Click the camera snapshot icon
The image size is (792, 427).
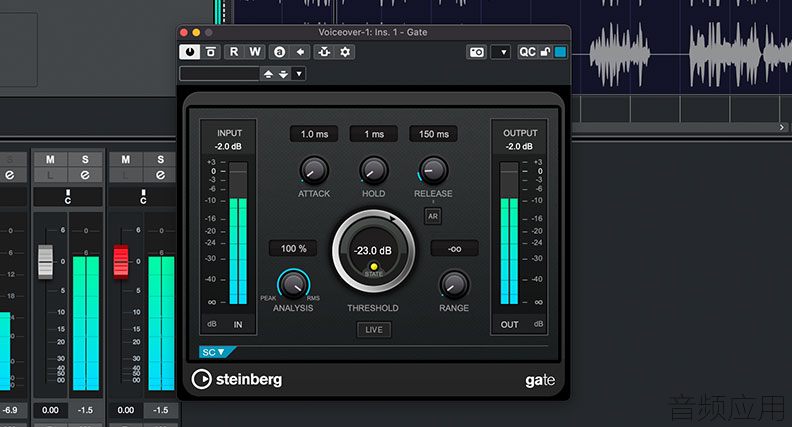pos(477,52)
